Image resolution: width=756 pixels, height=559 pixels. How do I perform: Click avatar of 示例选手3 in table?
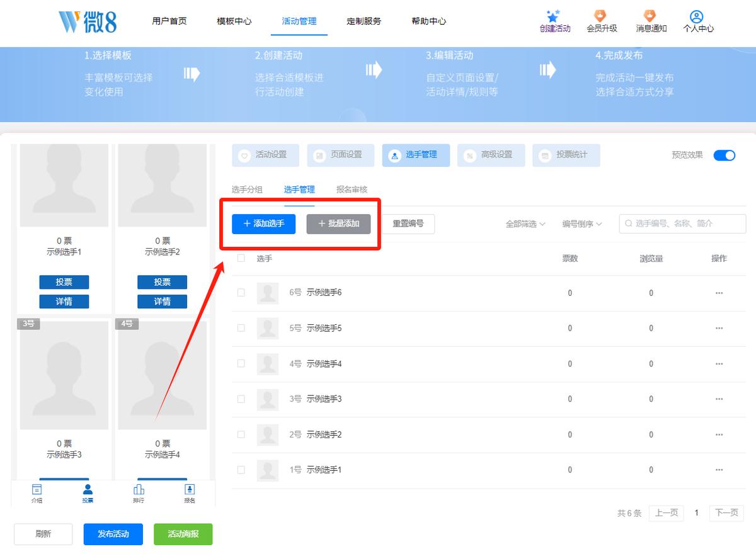[268, 399]
